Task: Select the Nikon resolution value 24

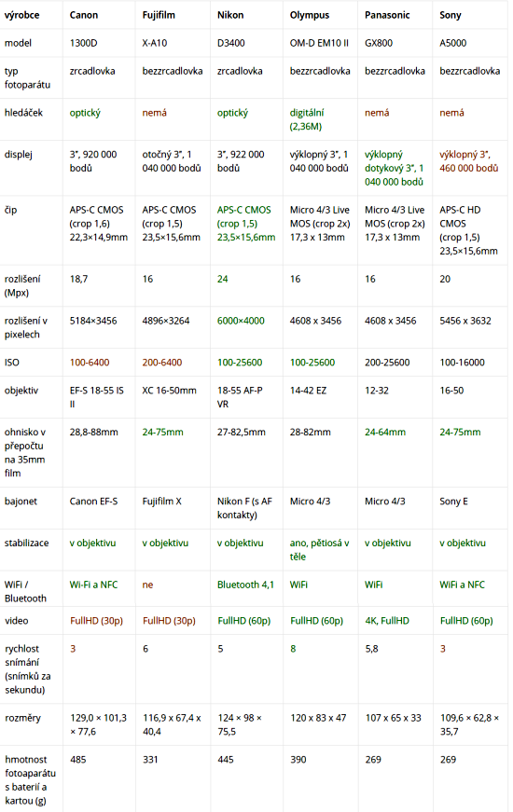Action: click(x=222, y=279)
